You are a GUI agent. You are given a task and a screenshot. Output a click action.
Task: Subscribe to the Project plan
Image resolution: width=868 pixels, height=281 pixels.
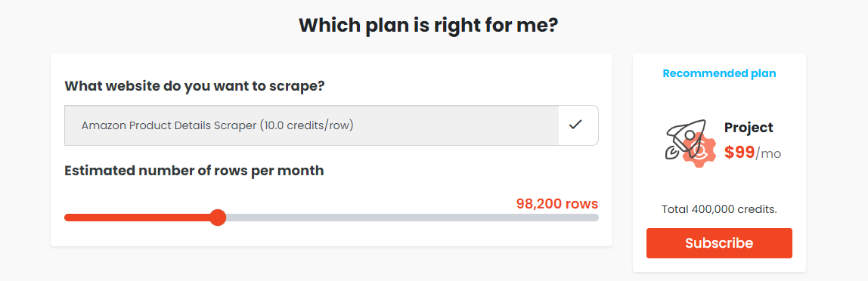point(719,243)
